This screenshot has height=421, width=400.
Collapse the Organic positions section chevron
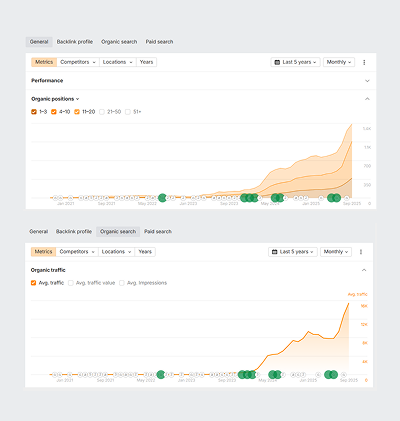[x=367, y=99]
